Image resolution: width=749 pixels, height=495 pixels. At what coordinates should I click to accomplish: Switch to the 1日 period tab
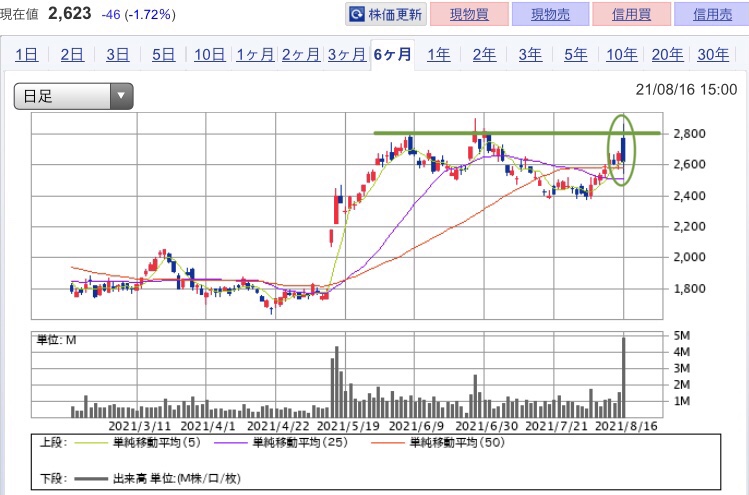26,54
